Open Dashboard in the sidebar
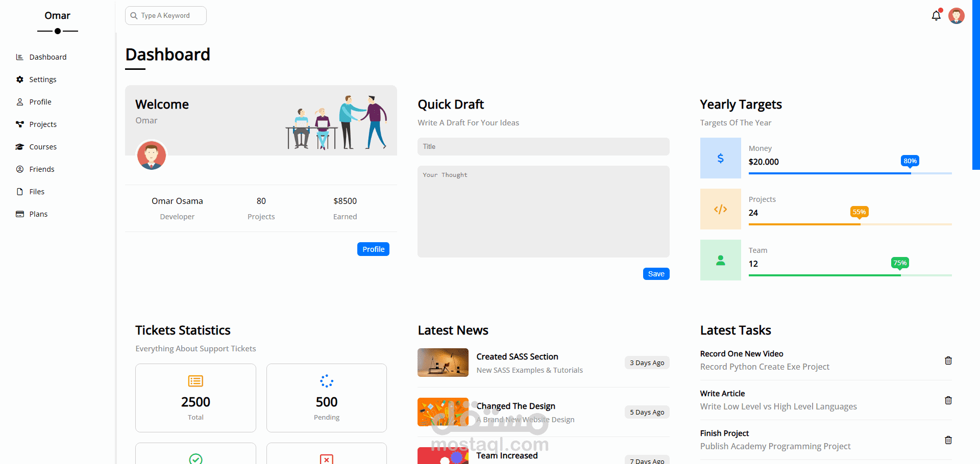 (x=48, y=57)
